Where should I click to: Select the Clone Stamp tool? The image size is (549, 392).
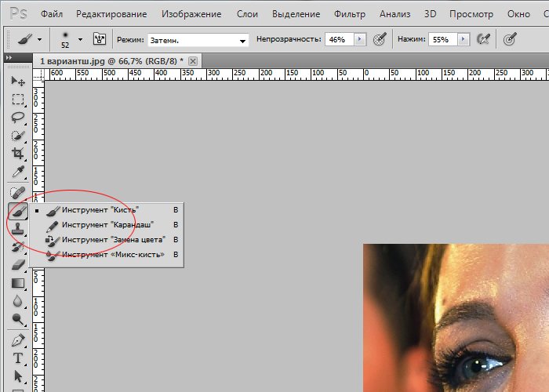[x=17, y=228]
